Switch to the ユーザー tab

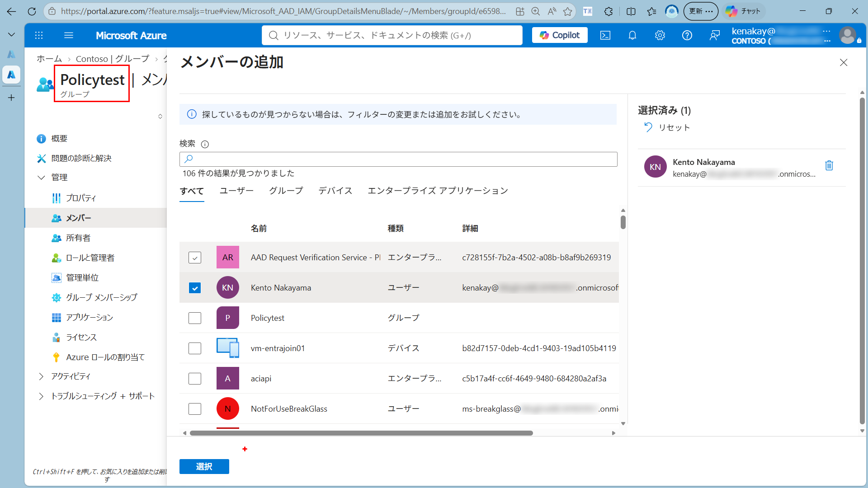click(x=236, y=191)
